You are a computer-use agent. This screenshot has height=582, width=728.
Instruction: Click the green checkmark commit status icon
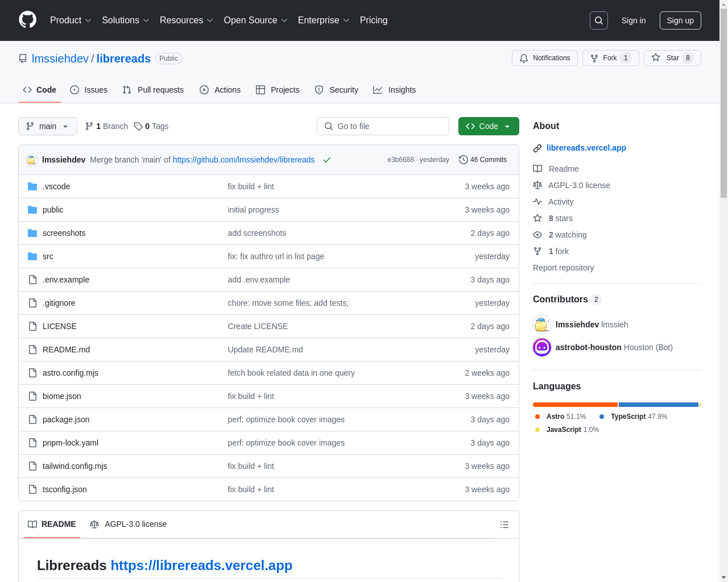point(327,160)
